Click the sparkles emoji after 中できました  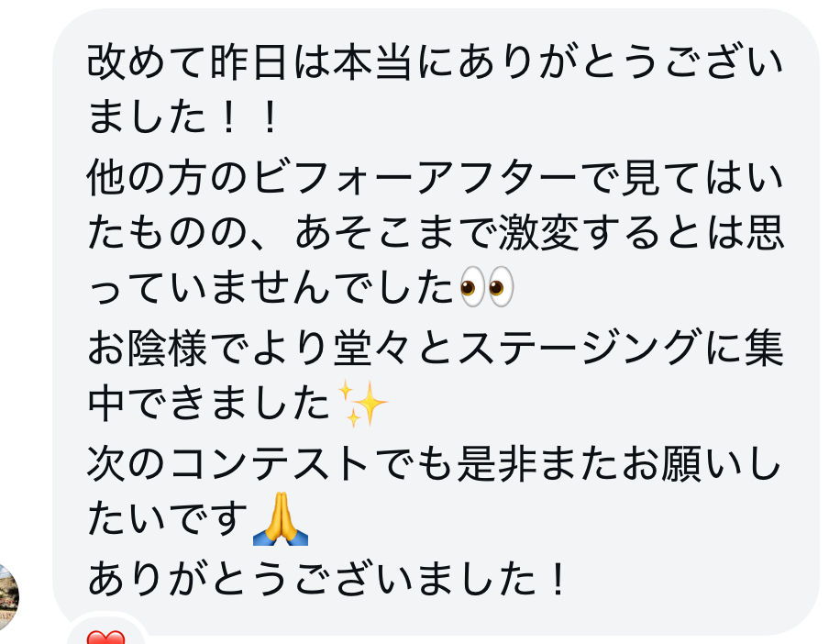click(x=362, y=403)
